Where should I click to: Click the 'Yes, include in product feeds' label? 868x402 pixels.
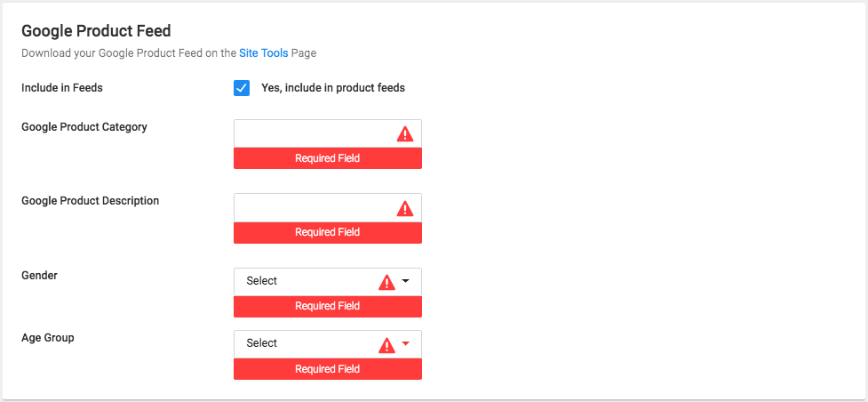tap(333, 88)
